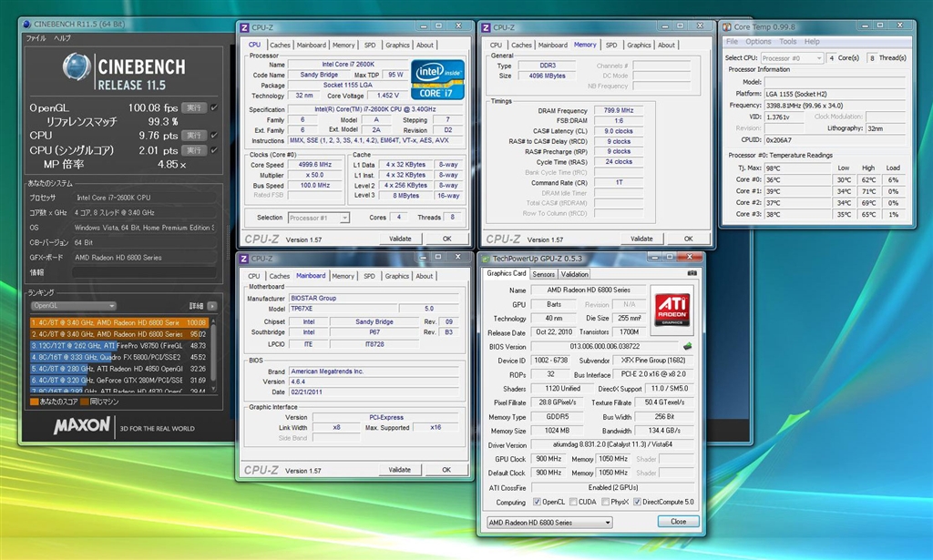The width and height of the screenshot is (933, 560).
Task: Click DRAM Frequency value 799.9 MHz
Action: (619, 110)
